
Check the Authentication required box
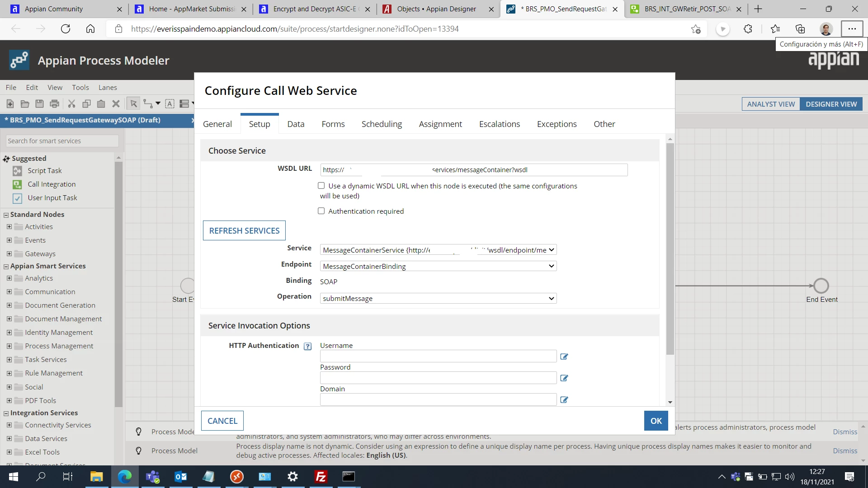(x=321, y=211)
